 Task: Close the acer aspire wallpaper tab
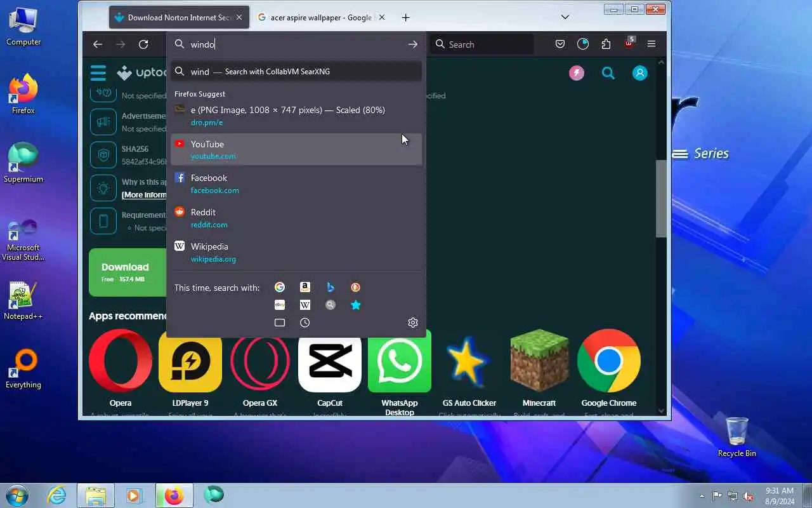click(382, 18)
